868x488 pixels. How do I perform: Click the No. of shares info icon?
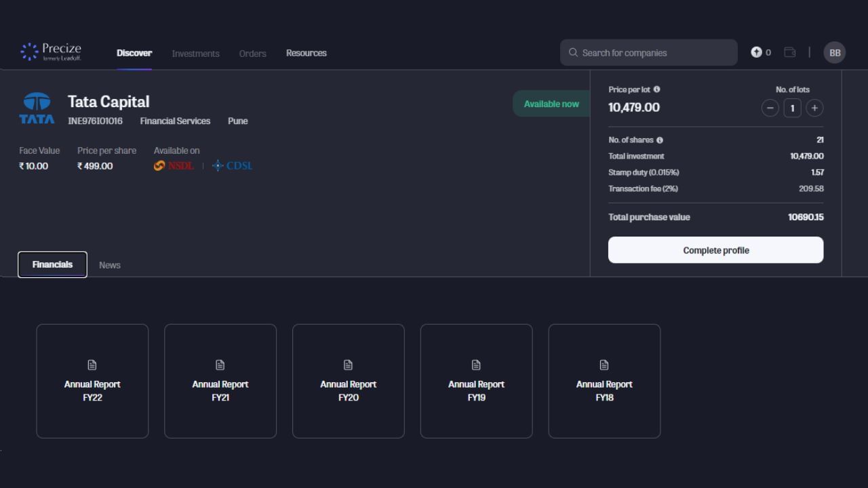[x=660, y=140]
